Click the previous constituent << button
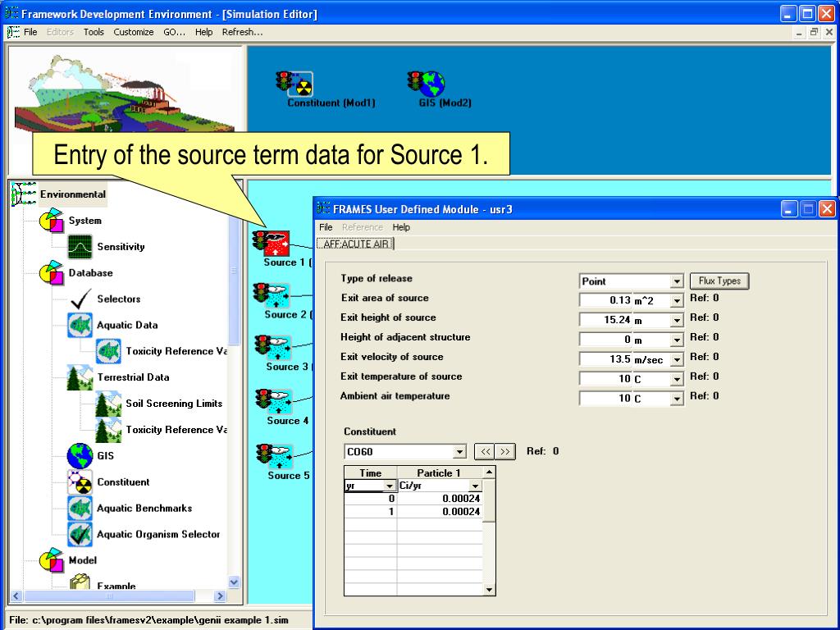 (485, 452)
